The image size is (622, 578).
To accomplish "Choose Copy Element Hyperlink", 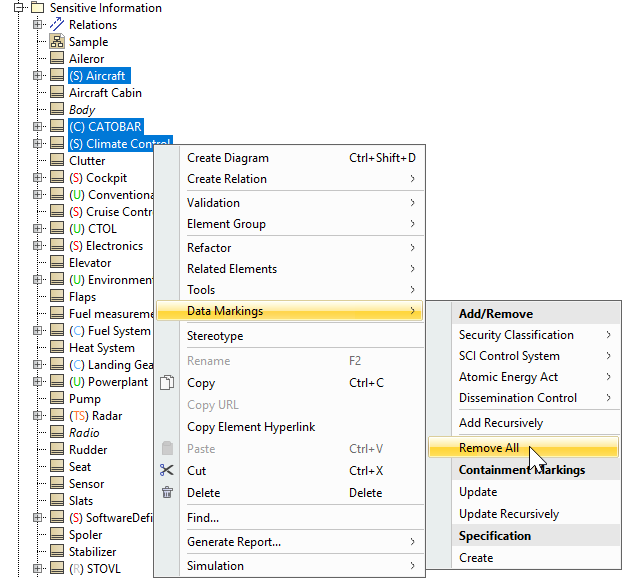I will pyautogui.click(x=290, y=427).
